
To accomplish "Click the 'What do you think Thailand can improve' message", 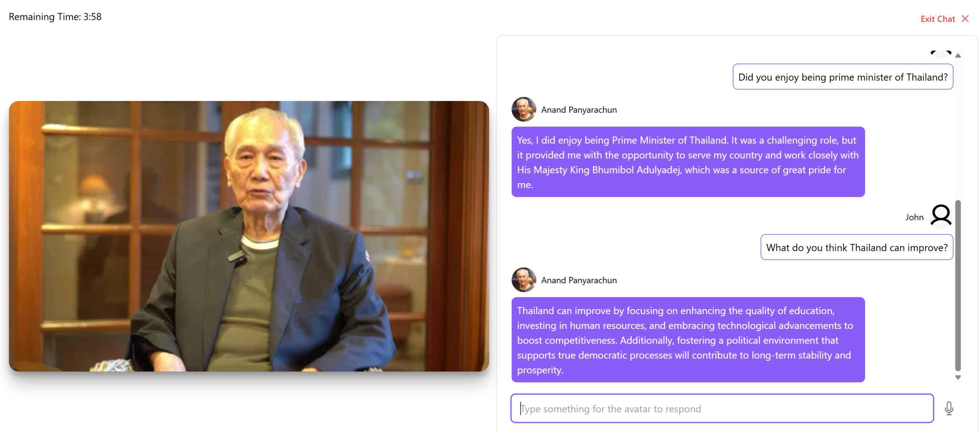I will pyautogui.click(x=856, y=247).
